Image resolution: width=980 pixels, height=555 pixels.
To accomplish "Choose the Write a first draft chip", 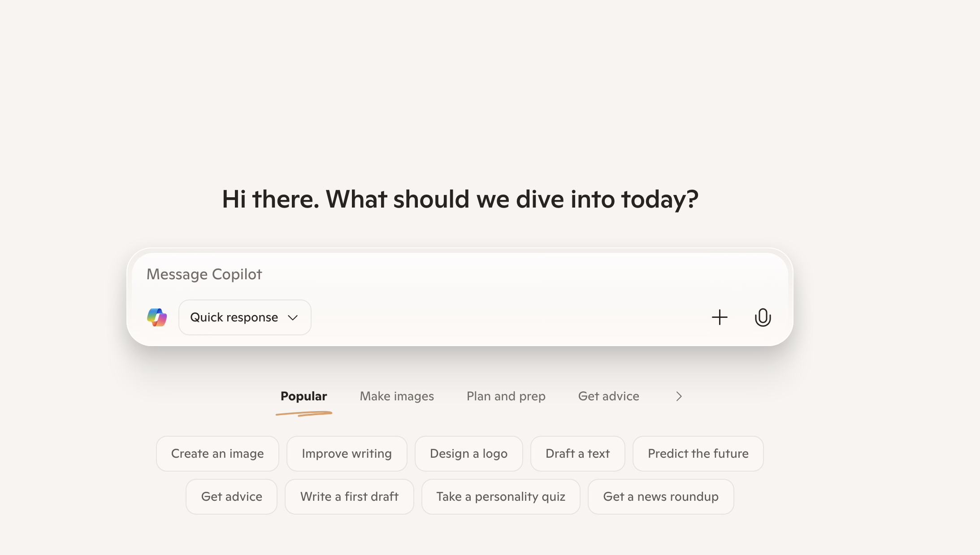I will pyautogui.click(x=349, y=497).
